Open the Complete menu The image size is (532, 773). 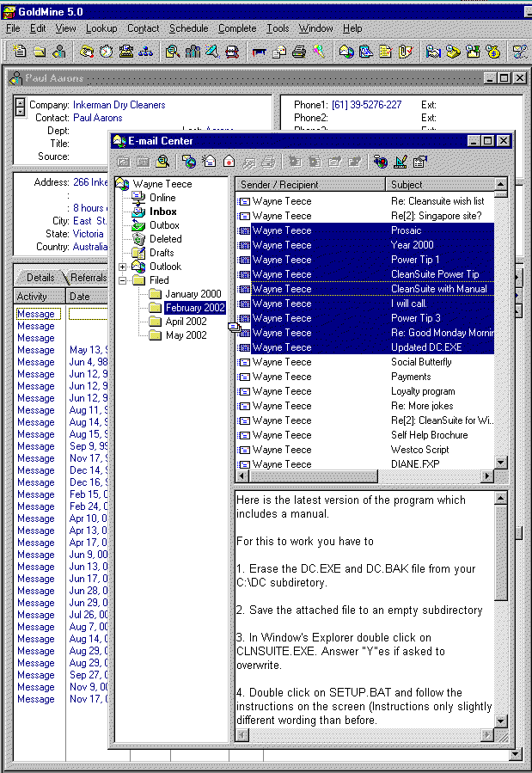(x=237, y=28)
